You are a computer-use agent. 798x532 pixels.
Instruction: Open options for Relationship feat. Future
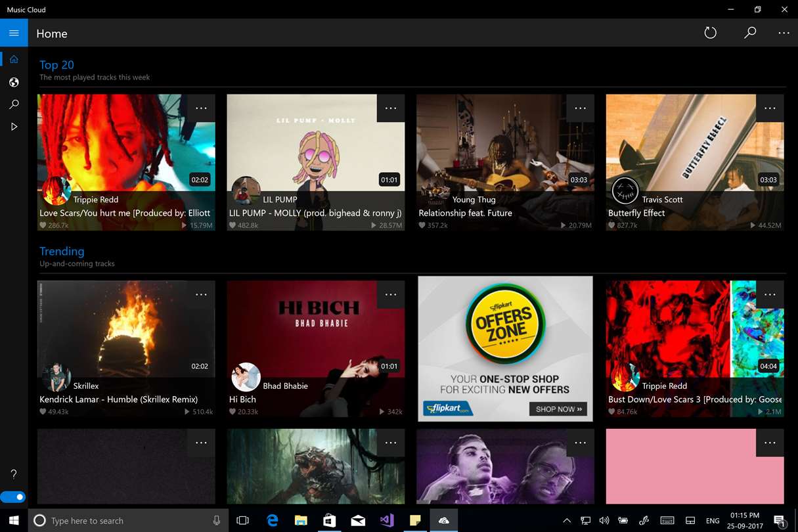(581, 108)
